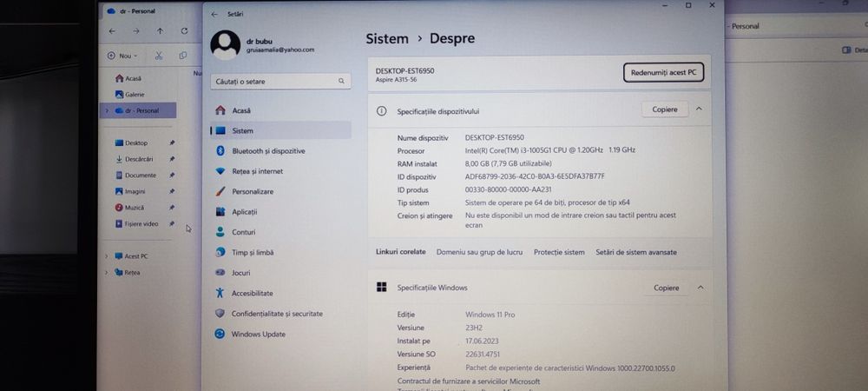Focus the Căutați o setare search box

[280, 82]
